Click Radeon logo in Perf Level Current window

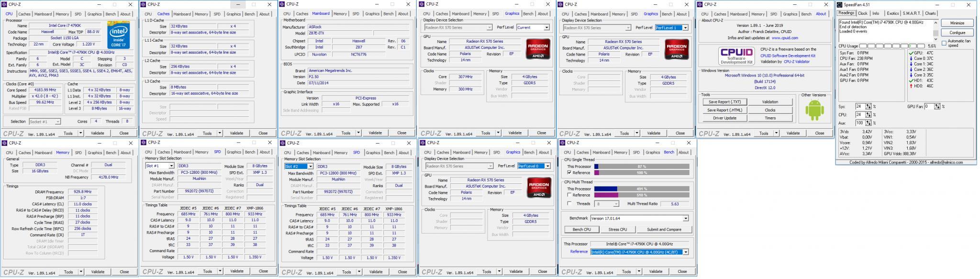tap(537, 49)
